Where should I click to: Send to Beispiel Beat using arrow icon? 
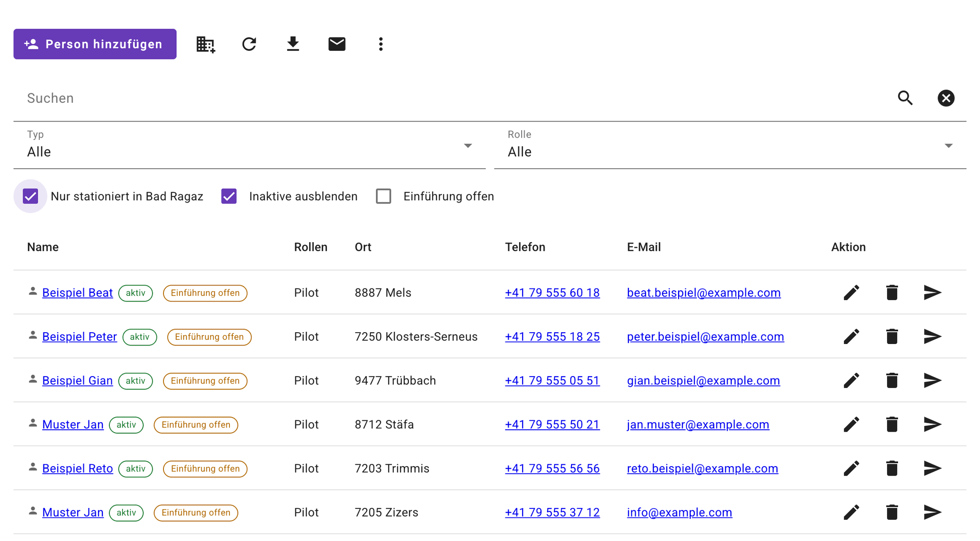(x=932, y=293)
